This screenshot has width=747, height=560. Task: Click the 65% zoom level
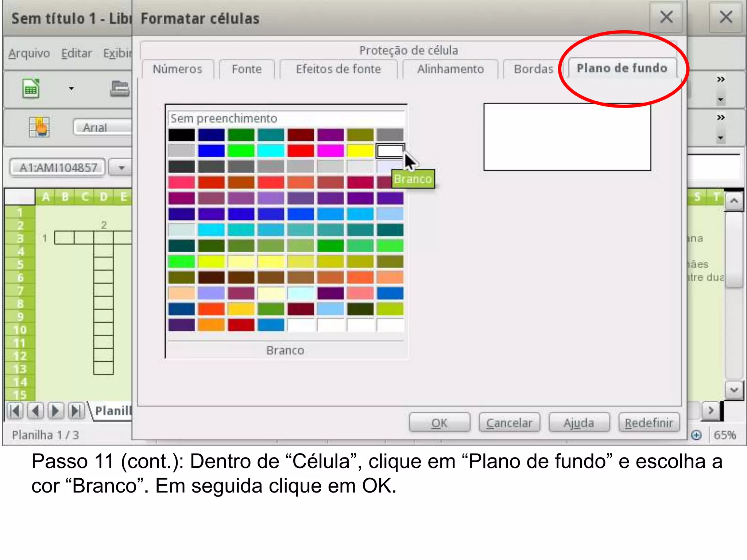(x=724, y=435)
